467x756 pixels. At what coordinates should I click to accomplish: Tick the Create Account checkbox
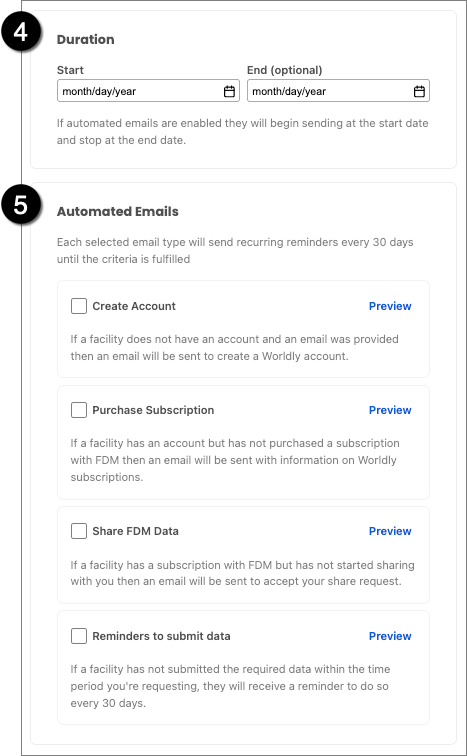[79, 306]
